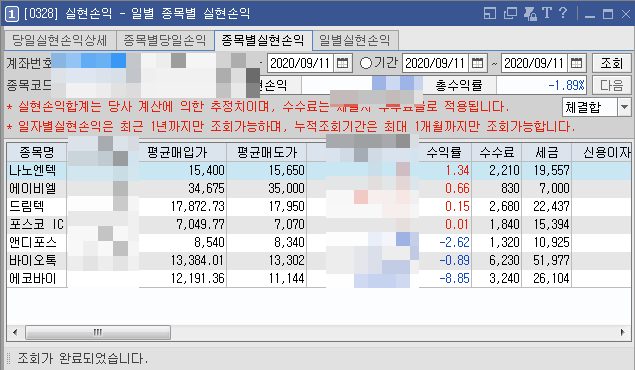Click the 평균매입가 column header
The width and height of the screenshot is (635, 370).
(x=177, y=152)
